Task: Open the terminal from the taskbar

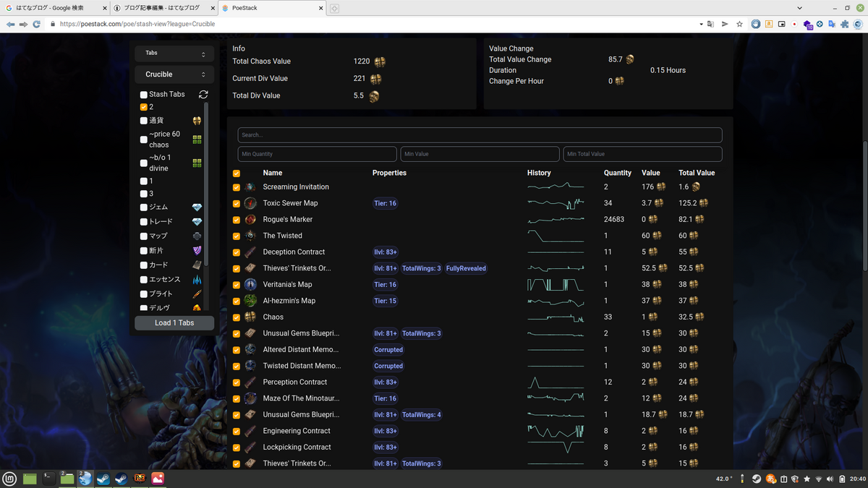Action: click(x=48, y=479)
